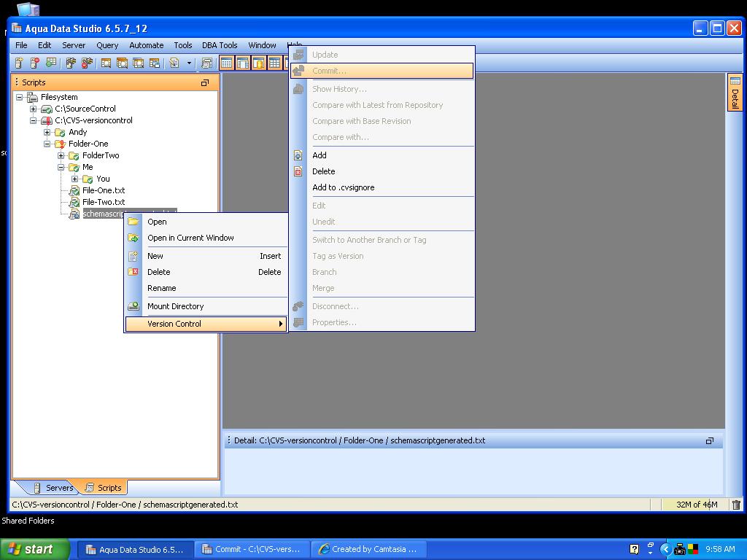Click the Connect server toolbar icon
The image size is (747, 560).
pos(71,63)
